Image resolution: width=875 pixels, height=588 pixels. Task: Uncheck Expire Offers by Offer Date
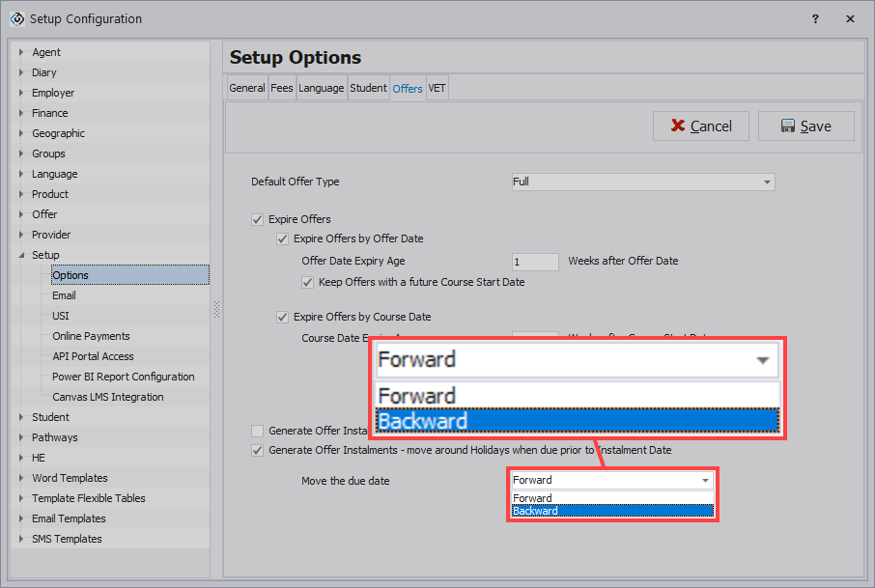point(283,238)
